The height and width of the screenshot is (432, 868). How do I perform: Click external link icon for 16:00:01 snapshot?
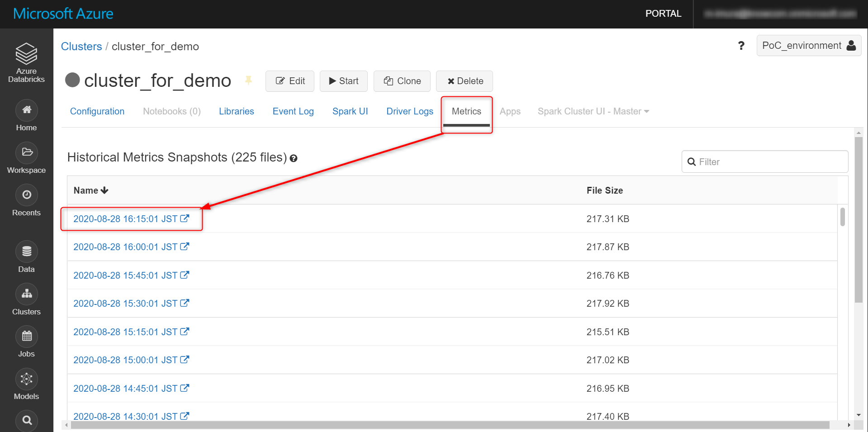pyautogui.click(x=185, y=247)
